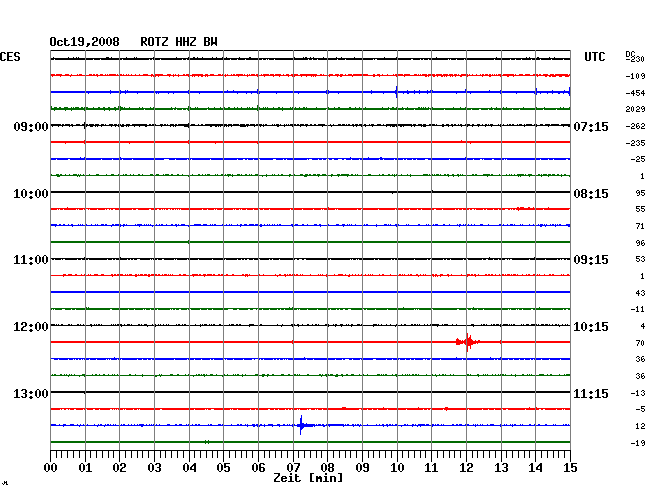Click the 01 minute axis label
The height and width of the screenshot is (494, 650).
click(85, 468)
